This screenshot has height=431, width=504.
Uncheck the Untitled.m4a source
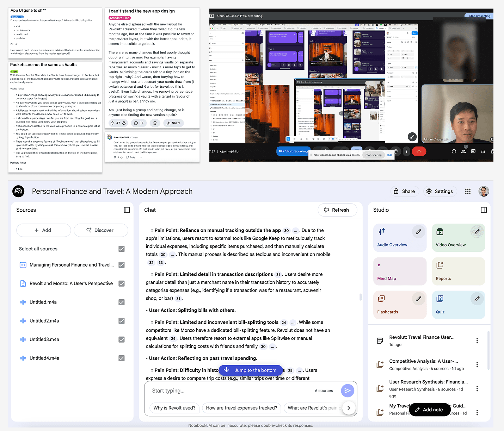point(122,302)
